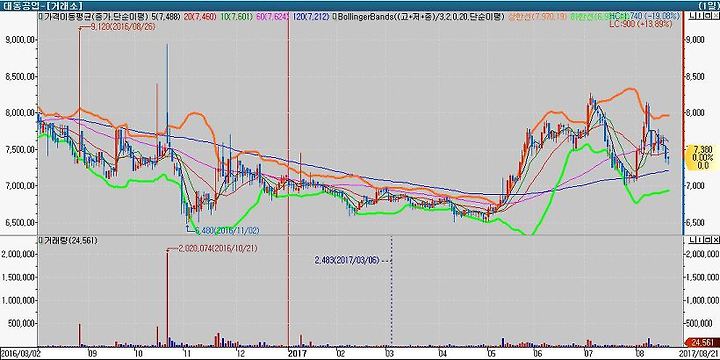Click the Bollinger upper band value label in orange
Screen dimensions: 720x360
click(x=537, y=16)
